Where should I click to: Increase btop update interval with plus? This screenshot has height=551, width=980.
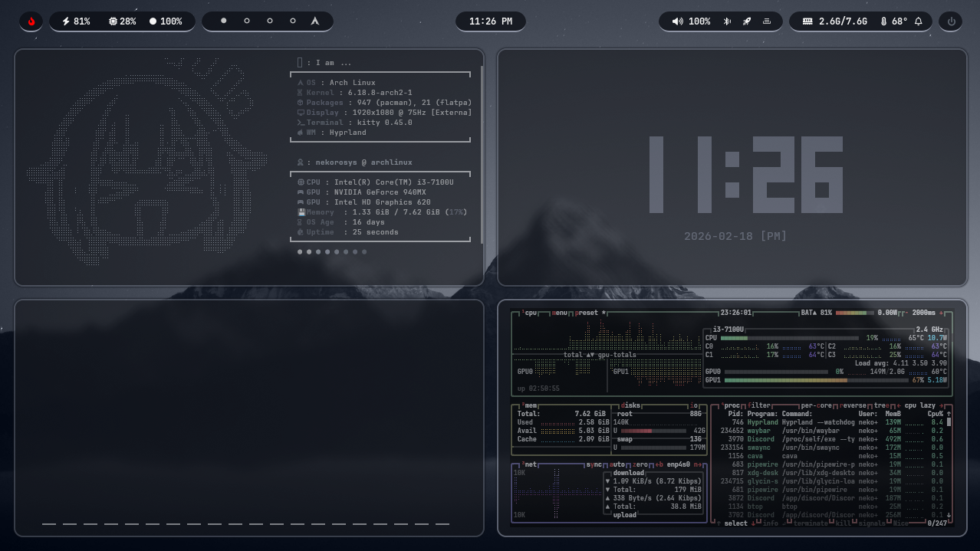coord(942,313)
